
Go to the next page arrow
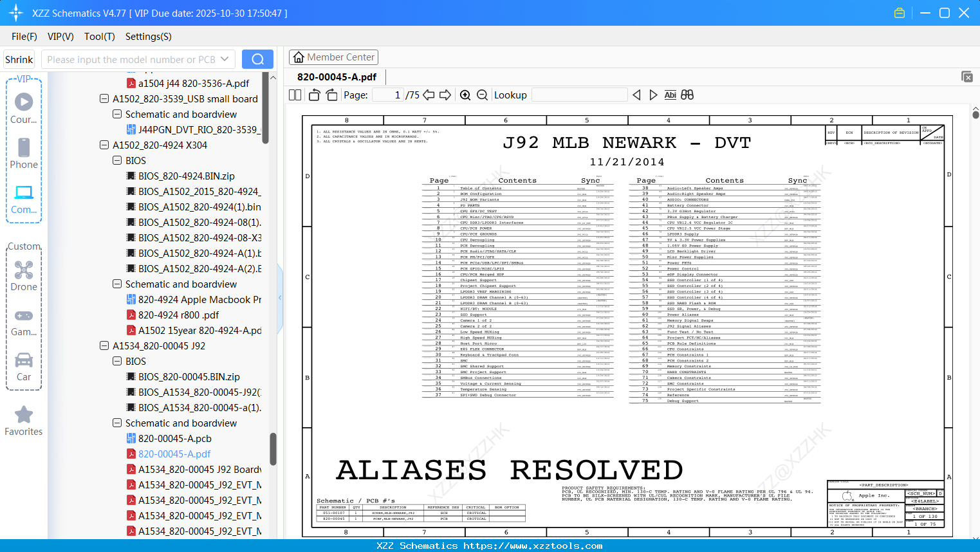point(445,95)
